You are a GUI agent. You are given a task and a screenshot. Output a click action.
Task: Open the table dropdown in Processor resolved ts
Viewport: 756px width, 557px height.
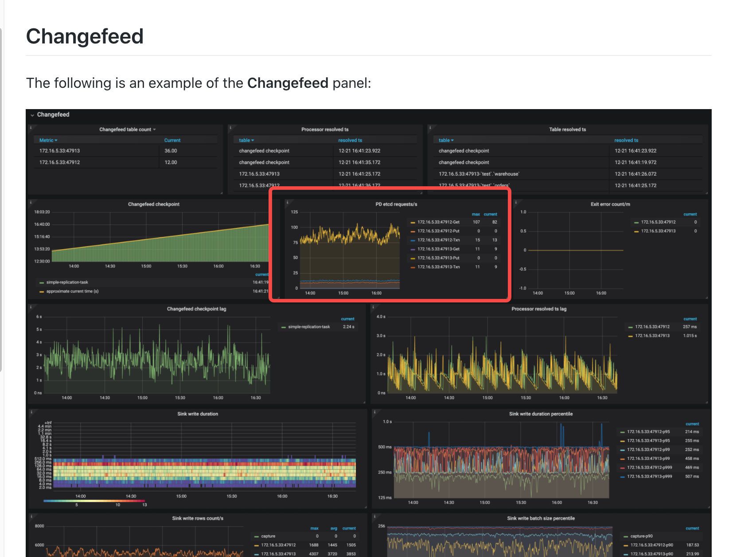click(247, 140)
